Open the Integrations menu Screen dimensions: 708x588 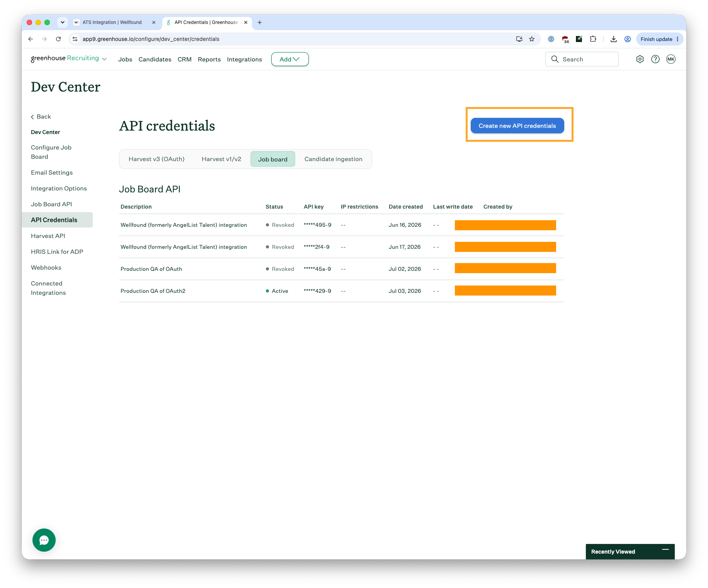click(x=244, y=59)
